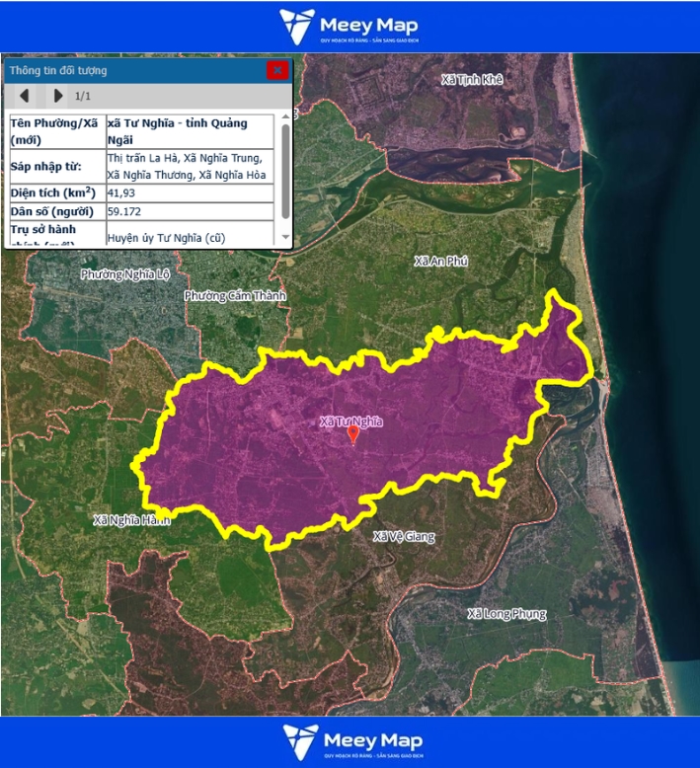
Task: Click the red location pin in Tư Nghĩa
Action: coord(353,434)
